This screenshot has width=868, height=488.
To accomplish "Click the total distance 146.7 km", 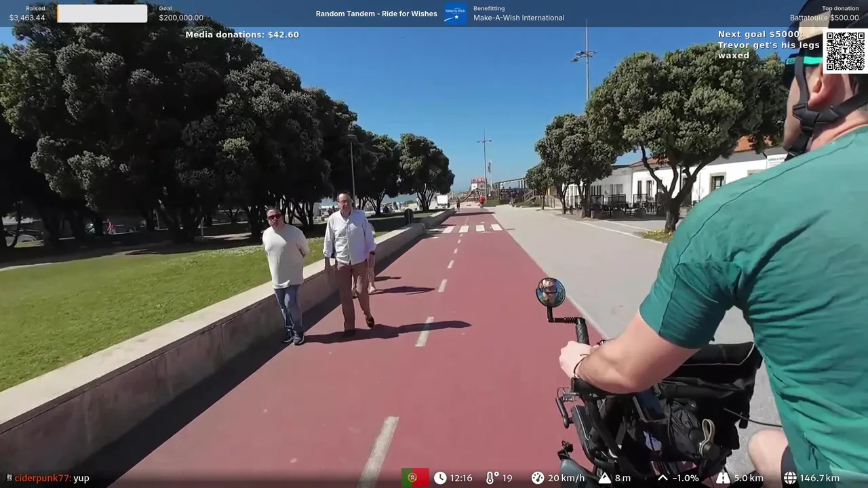I will click(820, 478).
